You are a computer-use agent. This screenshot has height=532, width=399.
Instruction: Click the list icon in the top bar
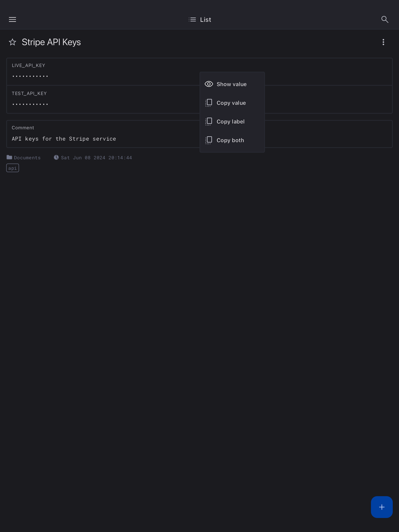pyautogui.click(x=192, y=20)
